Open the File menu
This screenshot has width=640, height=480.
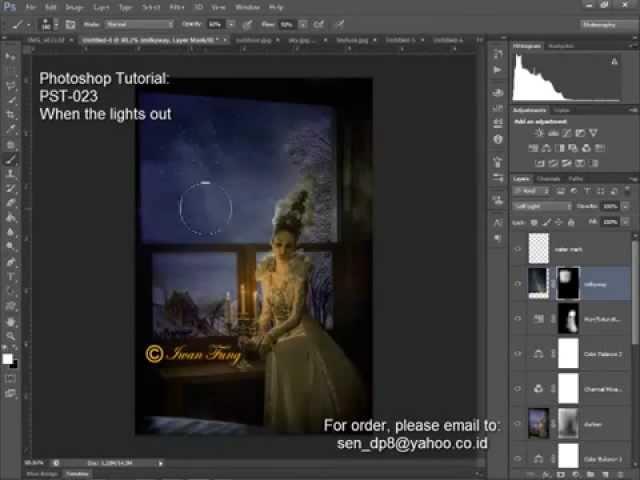[x=31, y=7]
